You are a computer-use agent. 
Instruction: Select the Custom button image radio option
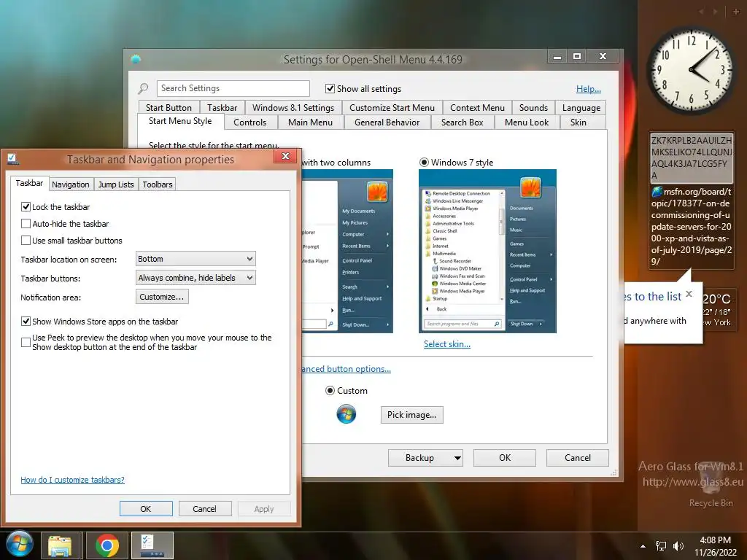[330, 391]
